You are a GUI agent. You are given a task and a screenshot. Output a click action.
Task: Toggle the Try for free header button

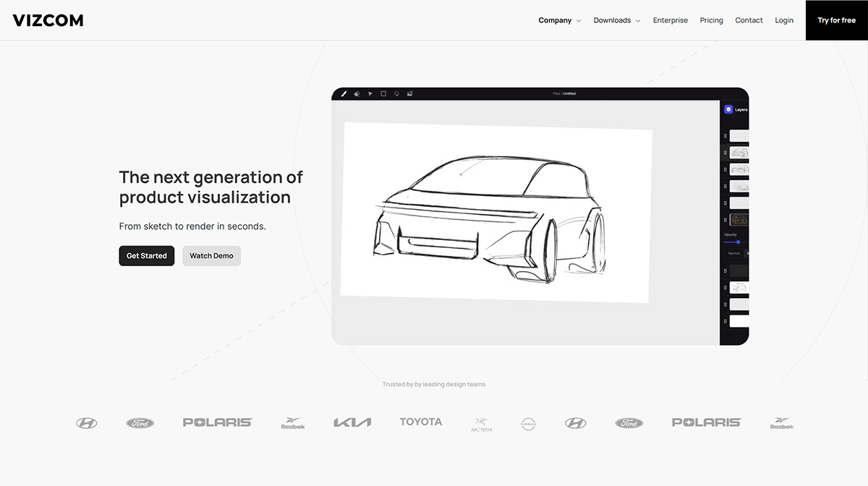(836, 20)
